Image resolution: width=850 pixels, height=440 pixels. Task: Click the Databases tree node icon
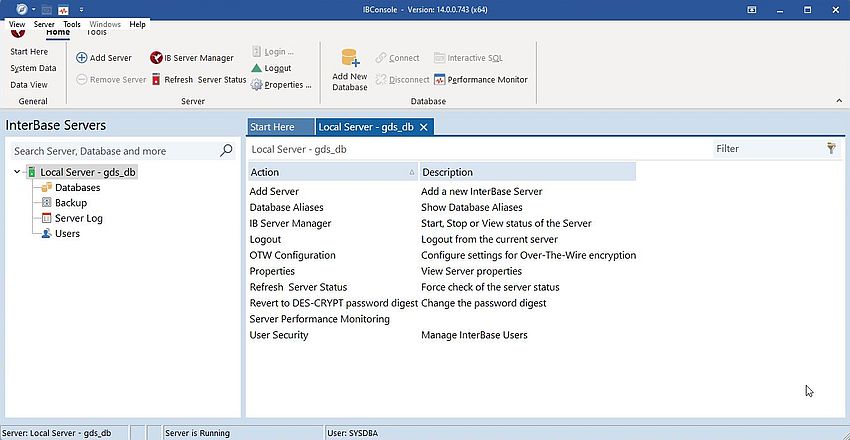(47, 187)
